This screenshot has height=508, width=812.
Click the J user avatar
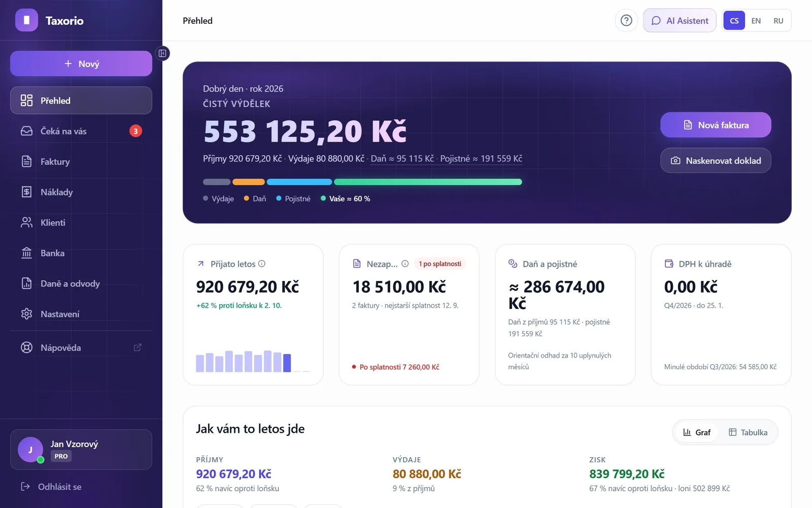tap(30, 450)
